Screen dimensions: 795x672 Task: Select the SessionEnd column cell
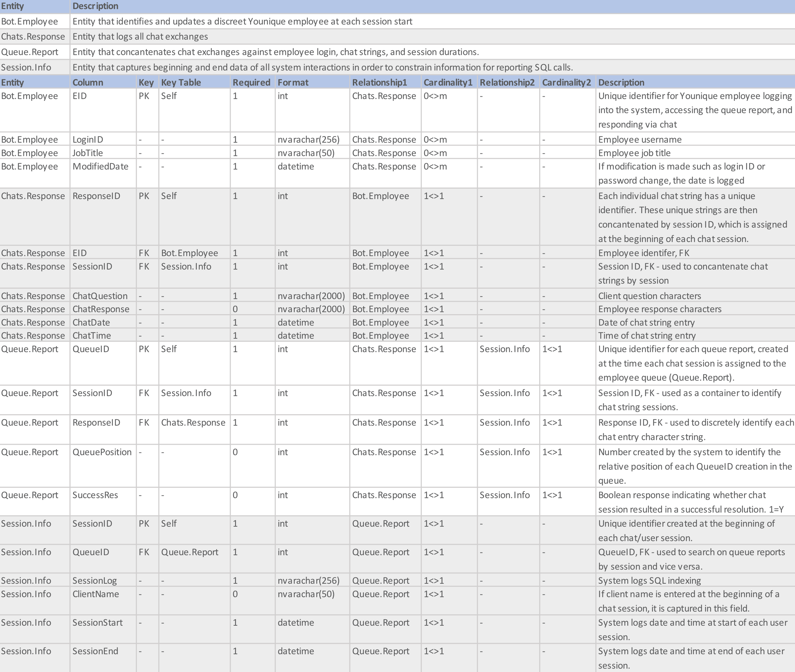(x=103, y=658)
